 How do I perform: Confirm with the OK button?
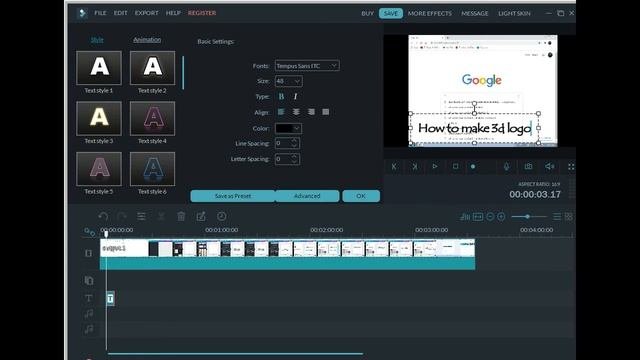pos(361,196)
